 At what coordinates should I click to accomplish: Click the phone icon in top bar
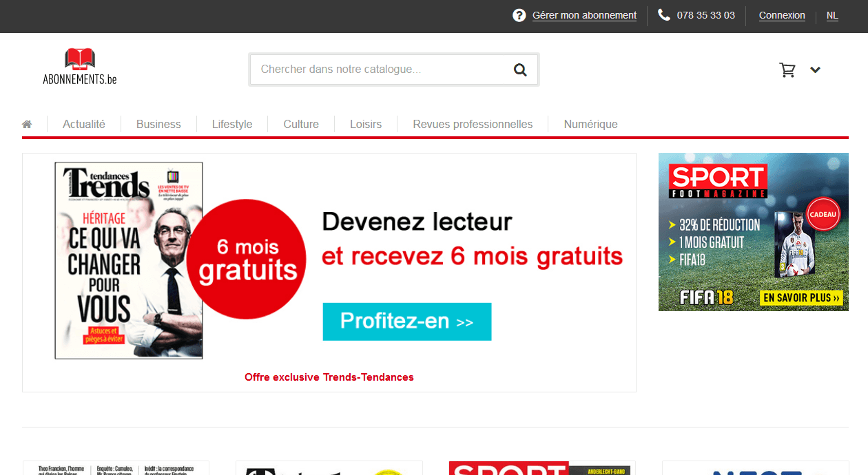664,15
